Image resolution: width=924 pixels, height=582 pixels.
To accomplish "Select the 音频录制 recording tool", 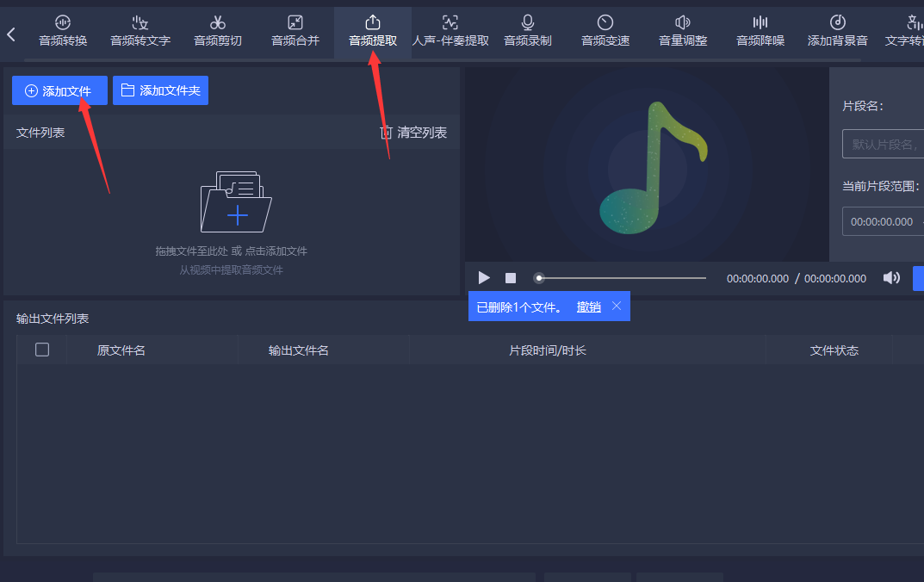I will click(528, 31).
